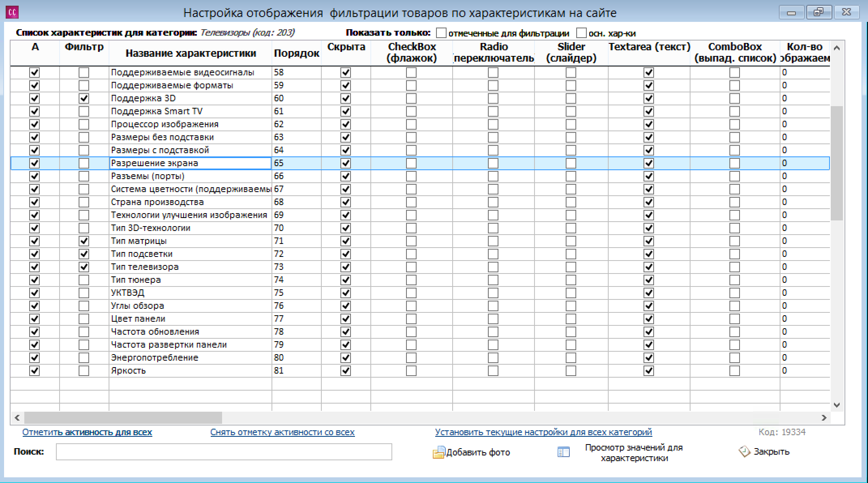This screenshot has width=868, height=483.
Task: Click horizontal scrollbar left arrow
Action: (x=17, y=417)
